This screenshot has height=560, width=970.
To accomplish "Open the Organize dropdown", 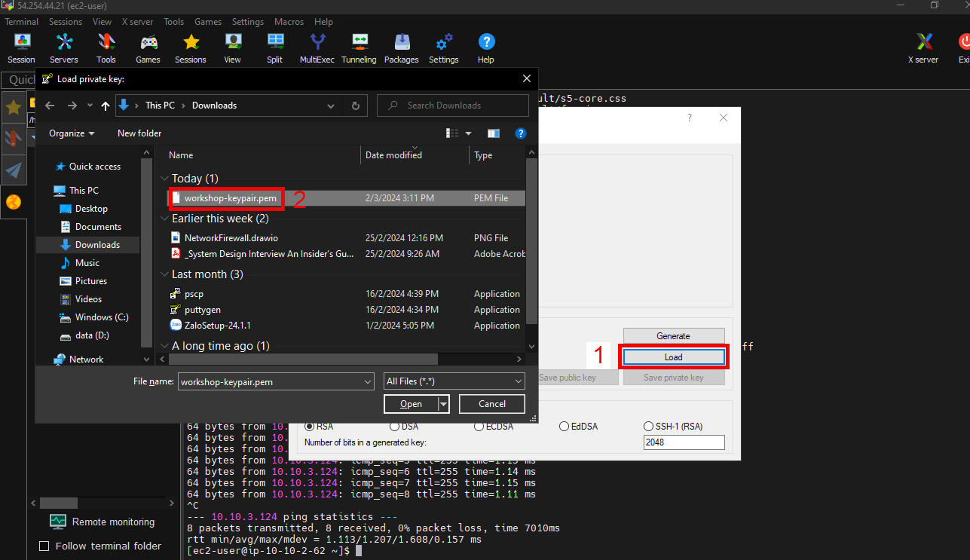I will (x=72, y=133).
